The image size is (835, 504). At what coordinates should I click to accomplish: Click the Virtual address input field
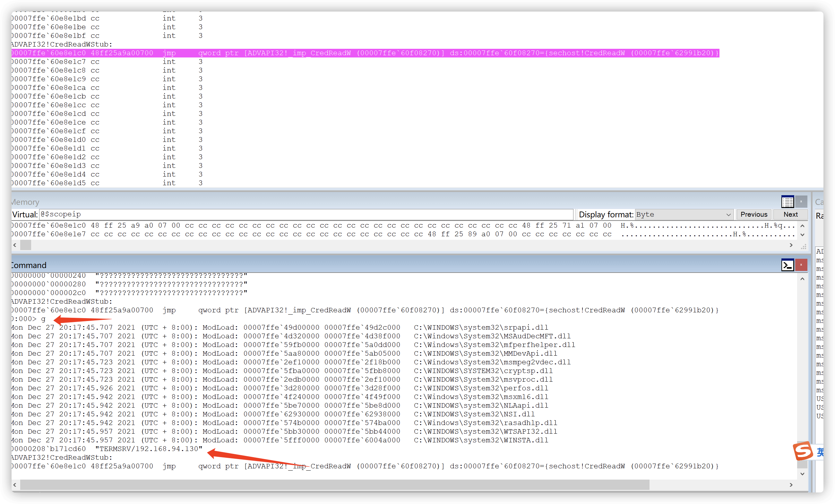[305, 214]
